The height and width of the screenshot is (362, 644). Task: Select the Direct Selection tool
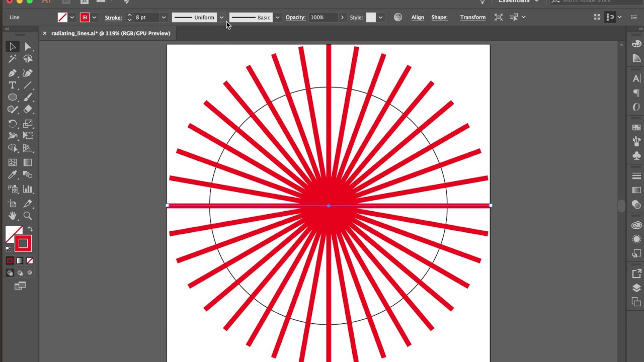[28, 47]
